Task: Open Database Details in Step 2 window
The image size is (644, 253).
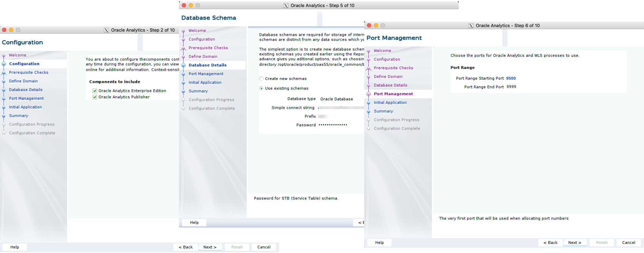Action: click(26, 90)
